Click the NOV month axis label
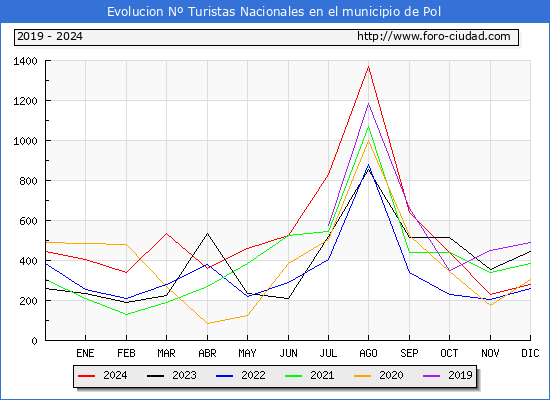Screen dimensions: 550x400 [x=490, y=353]
